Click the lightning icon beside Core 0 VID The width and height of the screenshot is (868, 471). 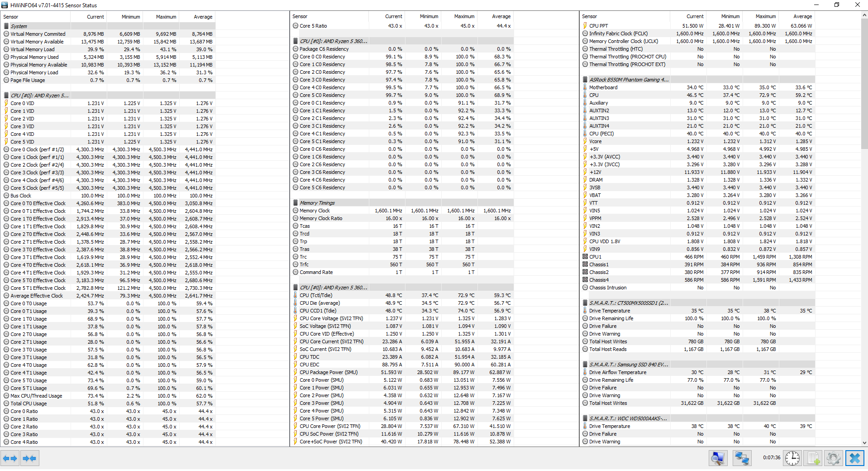pyautogui.click(x=6, y=103)
